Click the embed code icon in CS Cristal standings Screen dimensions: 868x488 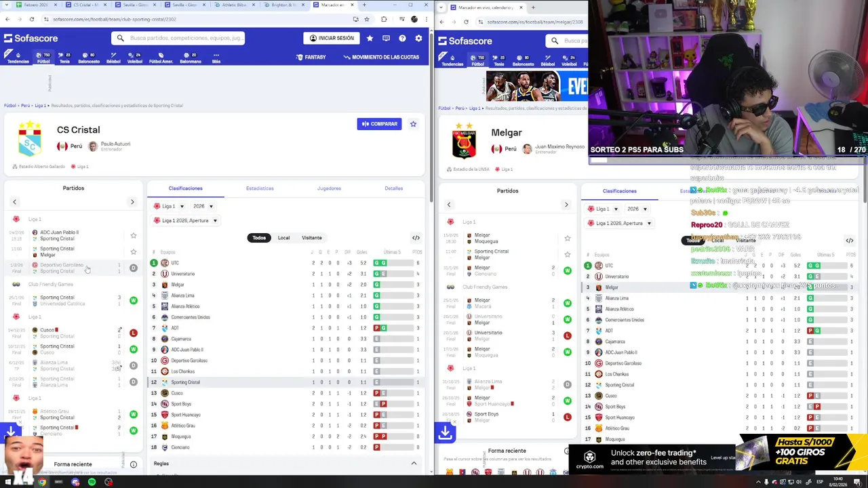(x=416, y=238)
